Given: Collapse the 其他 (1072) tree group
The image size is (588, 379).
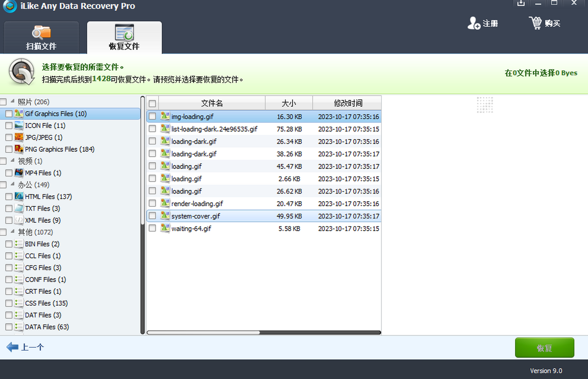Looking at the screenshot, I should [x=12, y=232].
